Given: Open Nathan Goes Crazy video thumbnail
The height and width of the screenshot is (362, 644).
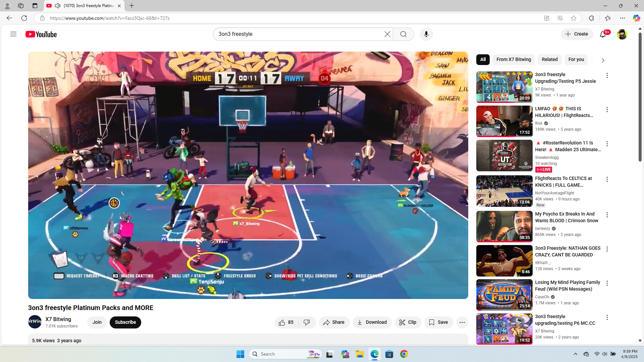Looking at the screenshot, I should point(504,261).
